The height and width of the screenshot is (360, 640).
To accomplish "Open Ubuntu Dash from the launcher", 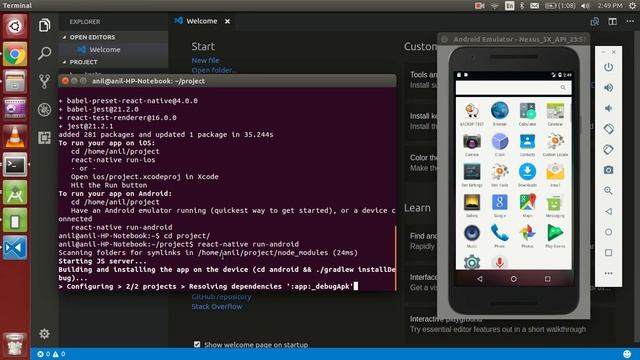I will (15, 26).
